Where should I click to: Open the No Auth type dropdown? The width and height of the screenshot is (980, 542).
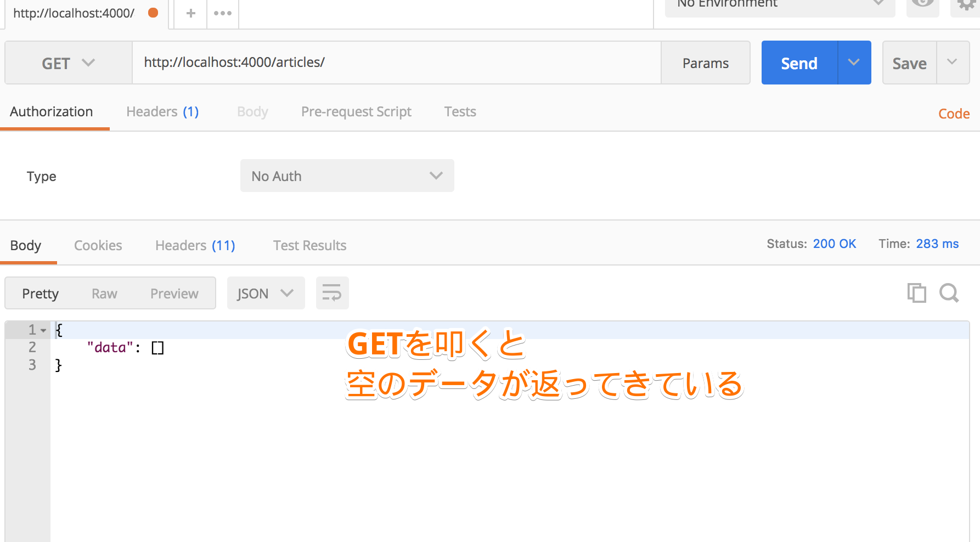coord(347,176)
